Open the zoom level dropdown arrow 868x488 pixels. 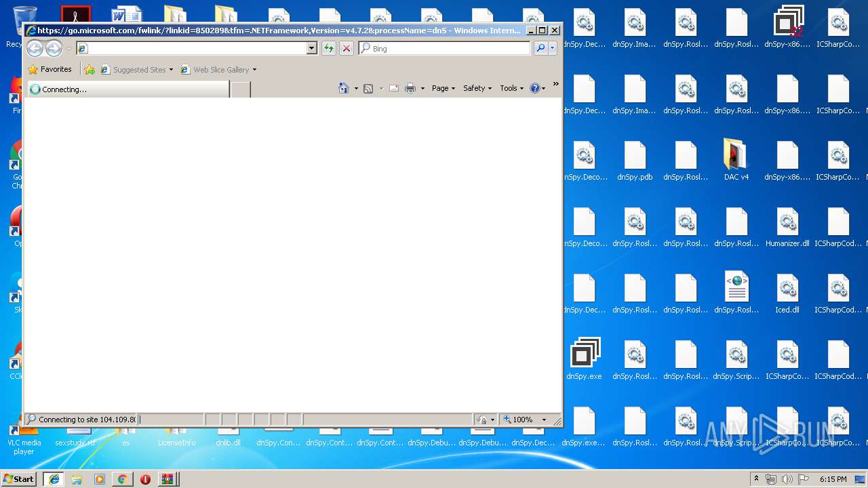(544, 420)
